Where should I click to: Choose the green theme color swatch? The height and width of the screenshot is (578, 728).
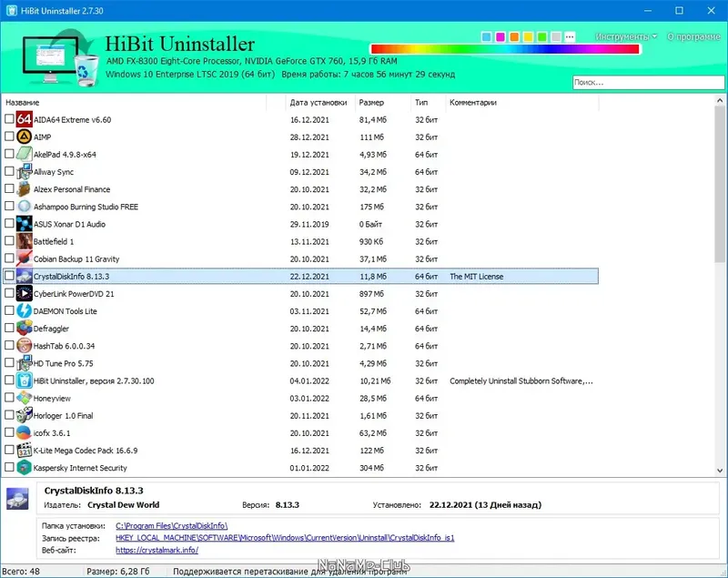(x=541, y=36)
